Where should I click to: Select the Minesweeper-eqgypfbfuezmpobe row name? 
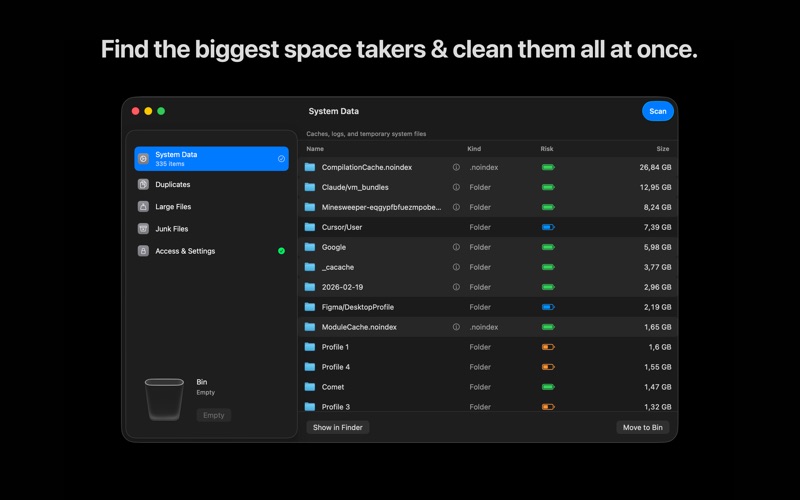[382, 207]
